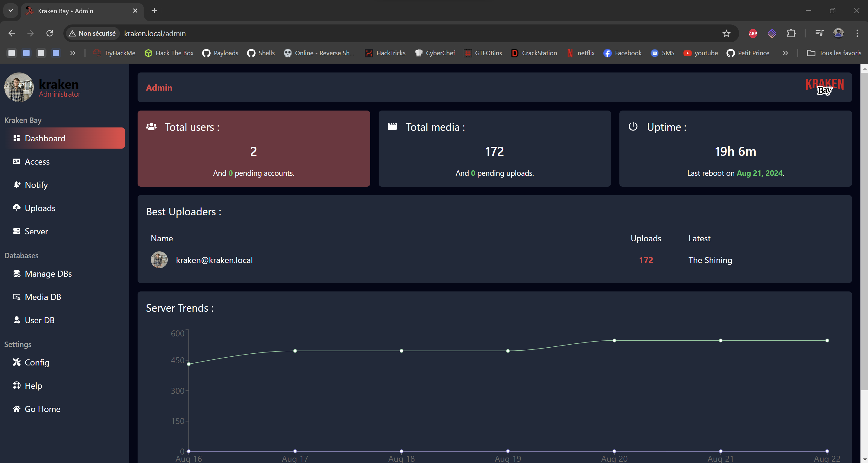Click the Config wrench icon
The width and height of the screenshot is (868, 463).
tap(16, 362)
